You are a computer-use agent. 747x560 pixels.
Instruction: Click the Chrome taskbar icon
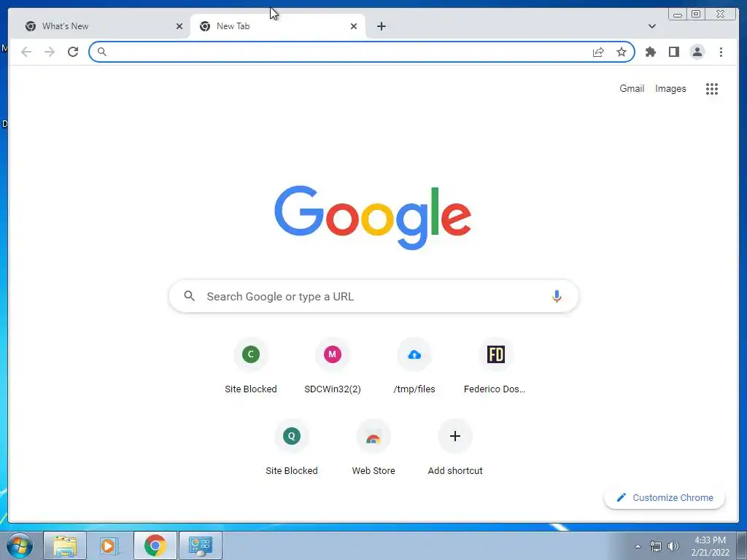(x=155, y=545)
